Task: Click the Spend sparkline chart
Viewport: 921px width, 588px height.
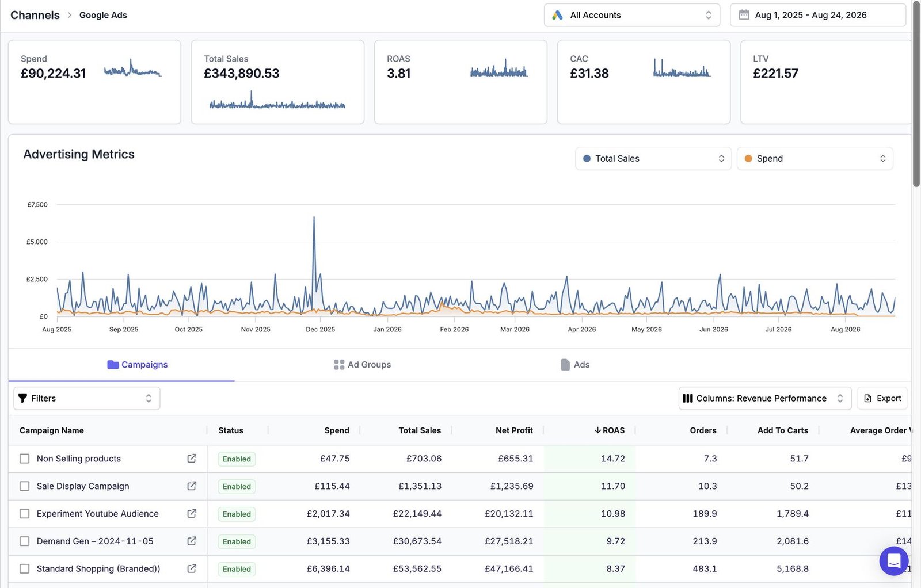Action: 132,68
